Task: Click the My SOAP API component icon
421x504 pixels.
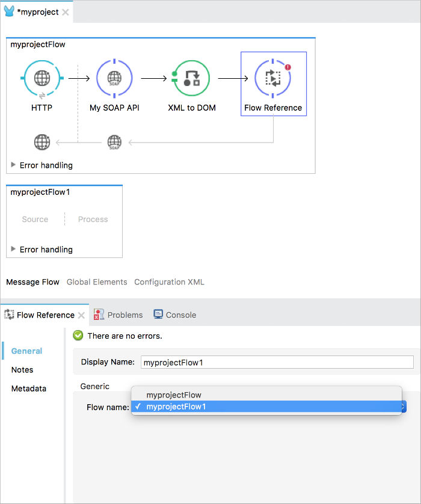Action: tap(114, 79)
